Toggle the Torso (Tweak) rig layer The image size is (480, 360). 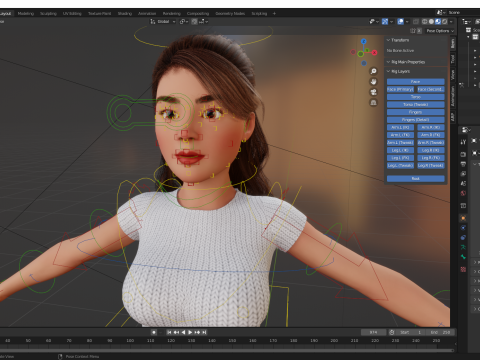(x=416, y=105)
